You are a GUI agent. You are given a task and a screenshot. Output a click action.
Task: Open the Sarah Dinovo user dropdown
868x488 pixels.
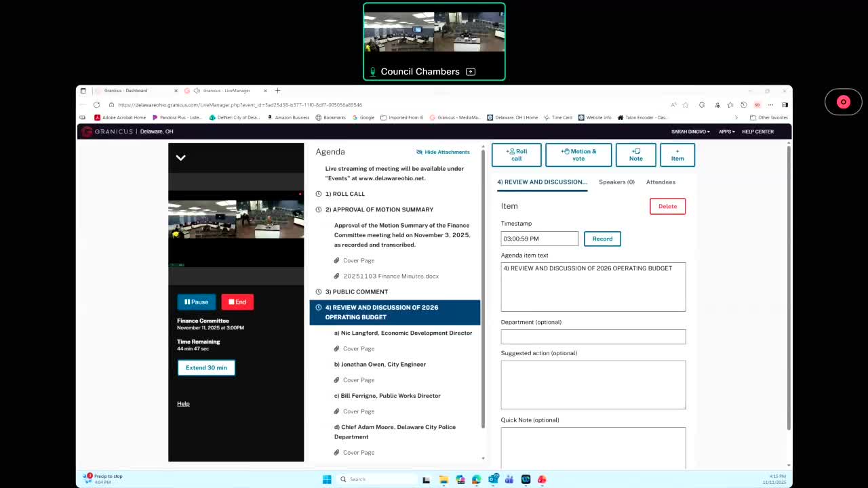690,131
